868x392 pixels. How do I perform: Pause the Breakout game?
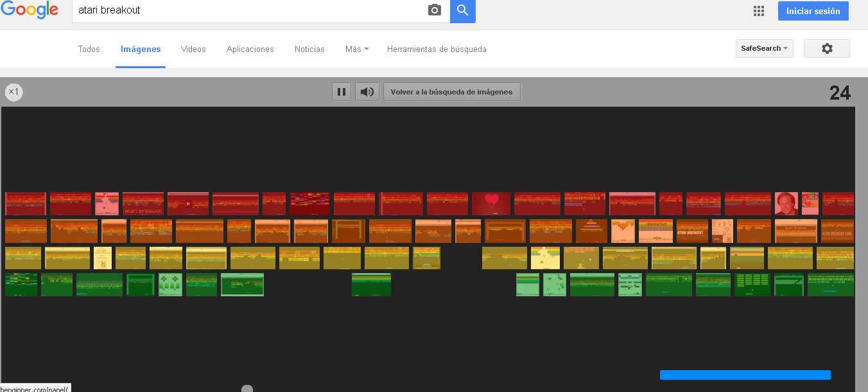pos(342,92)
